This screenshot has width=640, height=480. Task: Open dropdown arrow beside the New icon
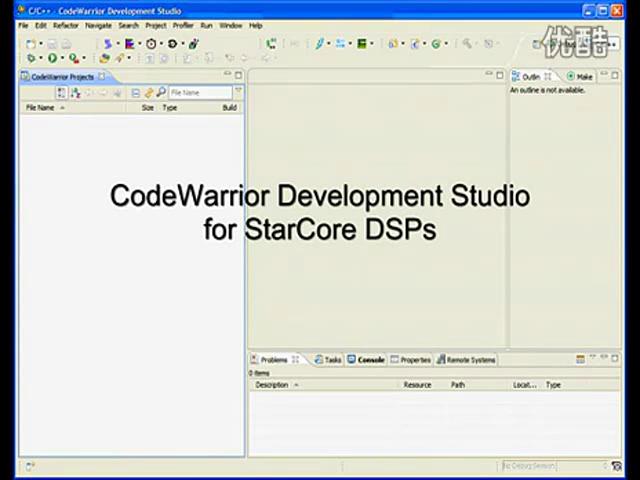(41, 44)
